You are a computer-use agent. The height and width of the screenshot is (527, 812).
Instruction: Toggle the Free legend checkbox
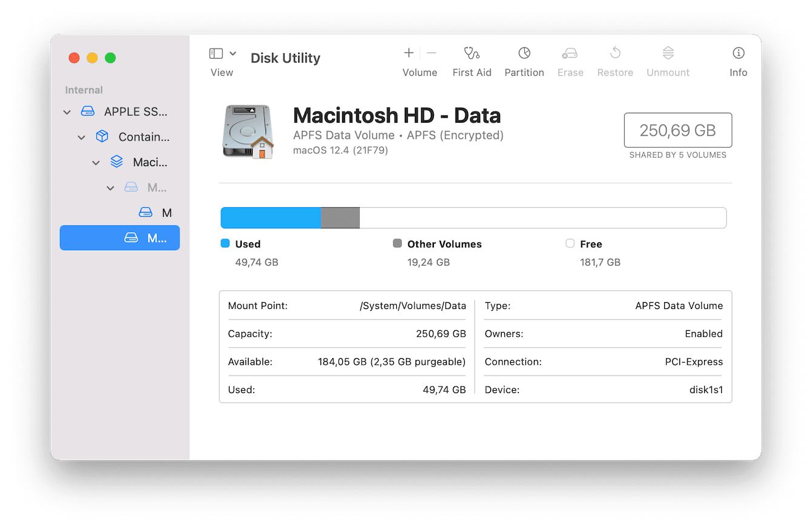pyautogui.click(x=570, y=243)
